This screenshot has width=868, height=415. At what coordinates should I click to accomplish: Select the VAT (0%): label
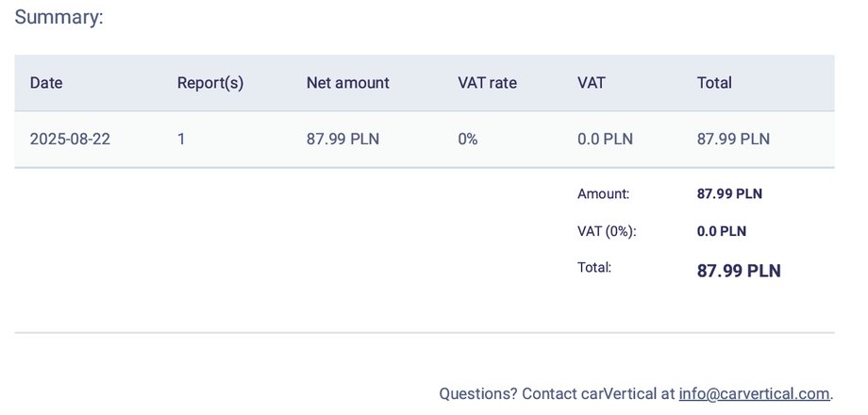point(608,231)
